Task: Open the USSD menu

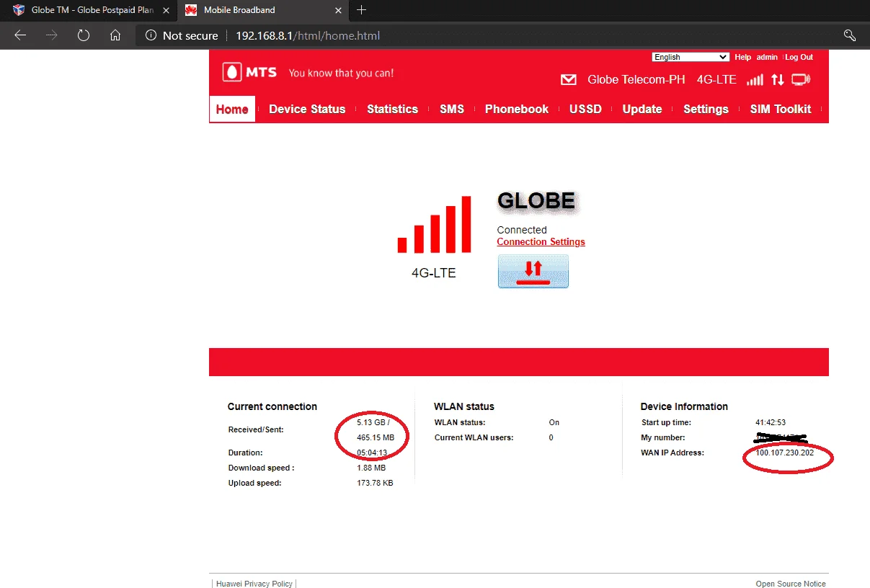Action: click(x=585, y=109)
